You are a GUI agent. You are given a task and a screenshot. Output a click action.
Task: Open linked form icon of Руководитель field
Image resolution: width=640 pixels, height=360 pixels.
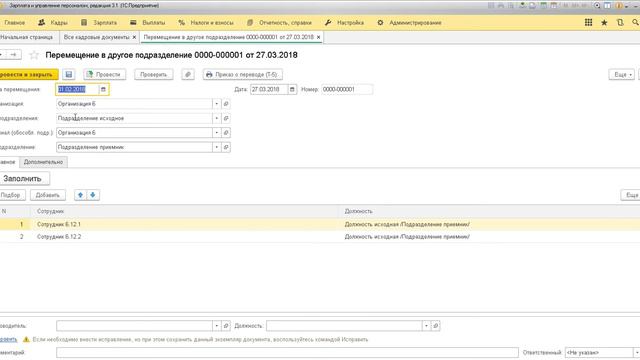[226, 326]
